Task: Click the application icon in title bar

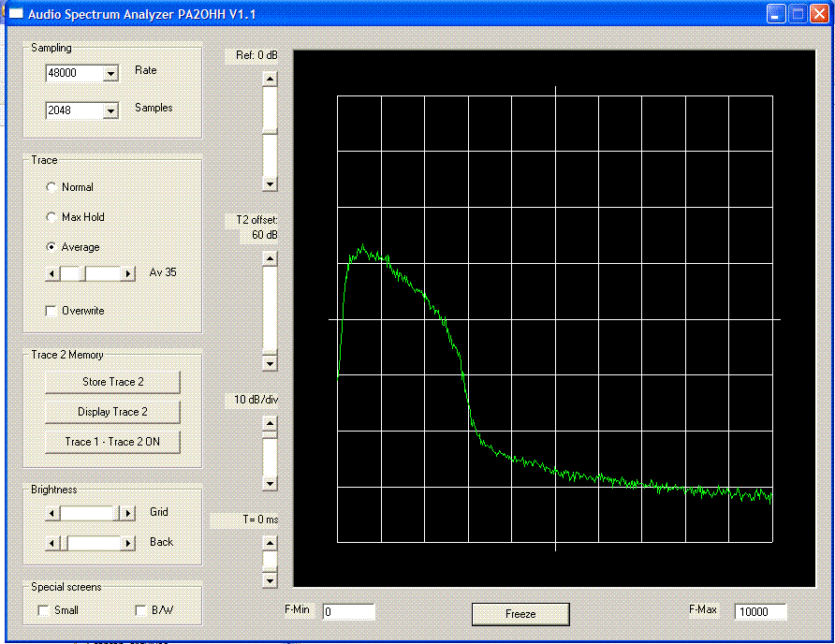Action: pyautogui.click(x=16, y=14)
